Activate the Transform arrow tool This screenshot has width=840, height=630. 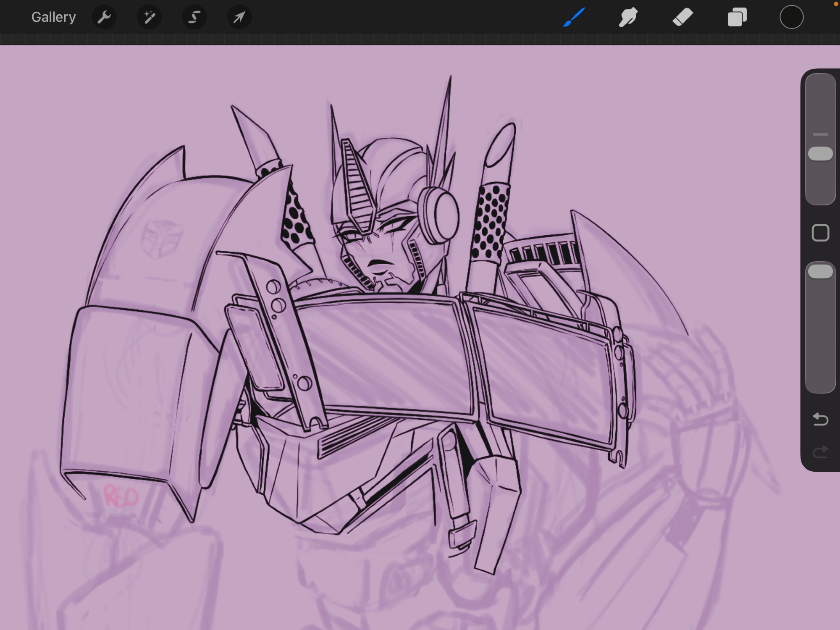(239, 17)
